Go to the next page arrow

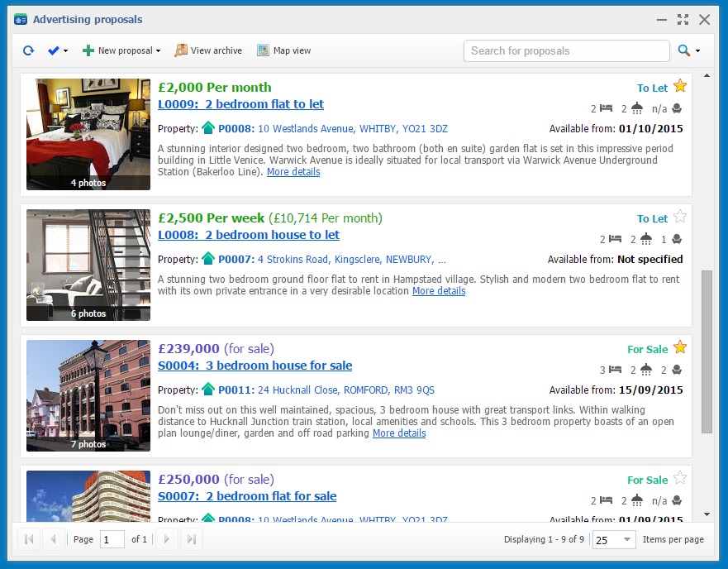pyautogui.click(x=167, y=540)
